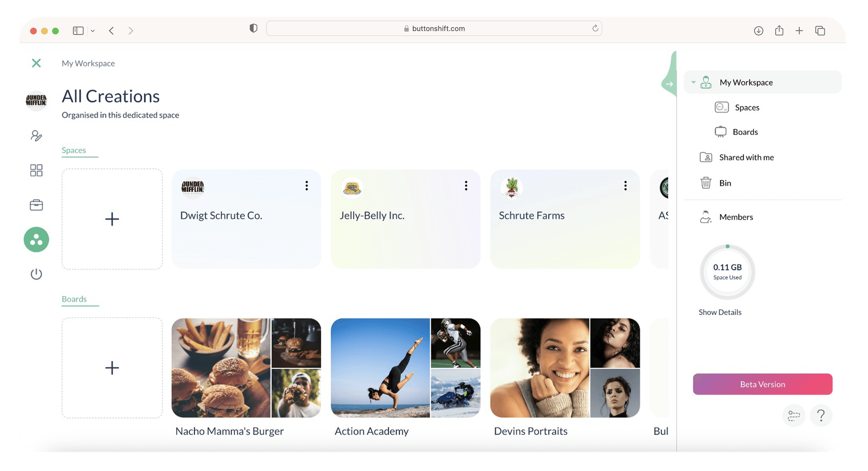Open the help question mark icon

coord(821,415)
